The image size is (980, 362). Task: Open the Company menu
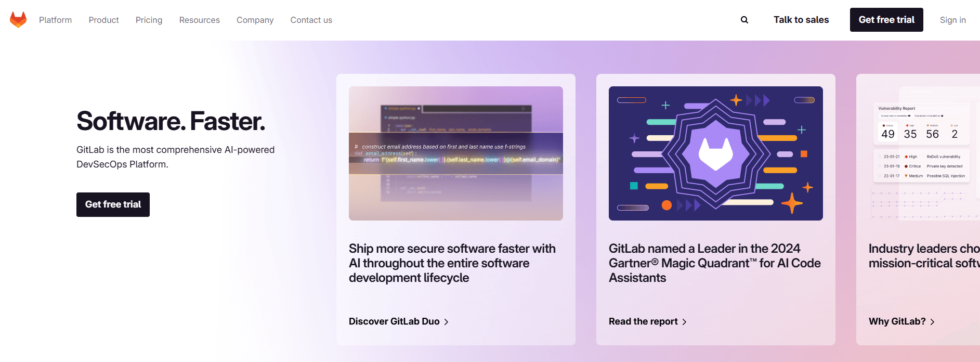(255, 20)
